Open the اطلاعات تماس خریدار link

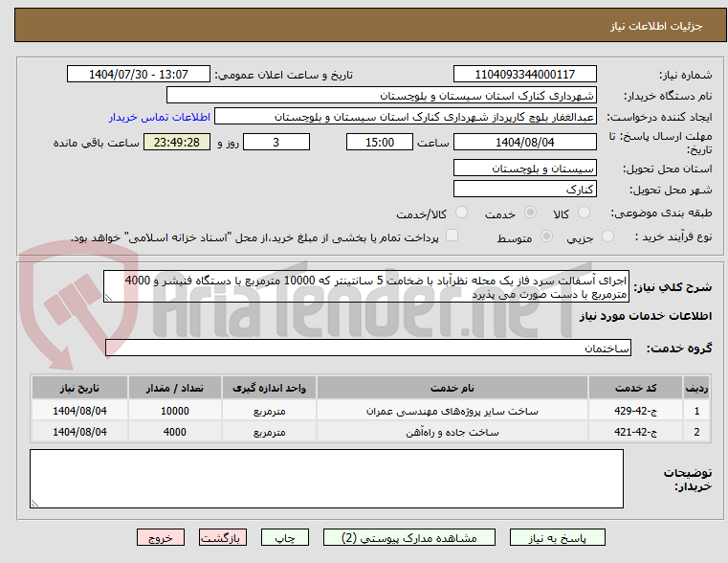[160, 117]
